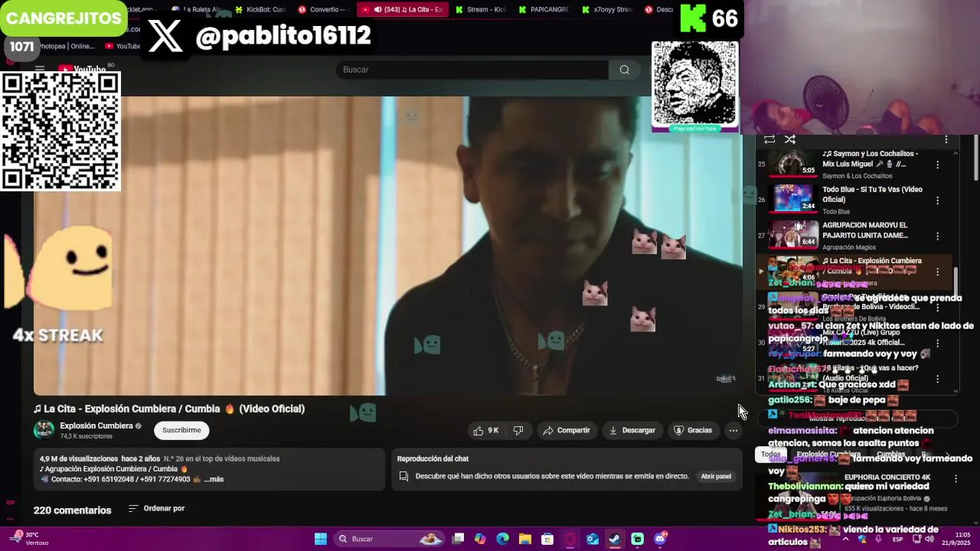Open the YouTube bookmark in bookmarks bar

pyautogui.click(x=122, y=46)
